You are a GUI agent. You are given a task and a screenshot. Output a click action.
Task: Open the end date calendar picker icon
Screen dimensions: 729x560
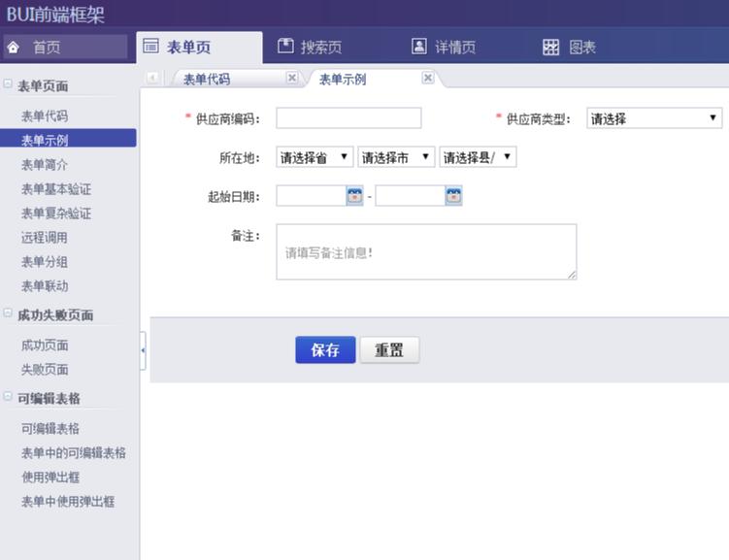pyautogui.click(x=453, y=196)
